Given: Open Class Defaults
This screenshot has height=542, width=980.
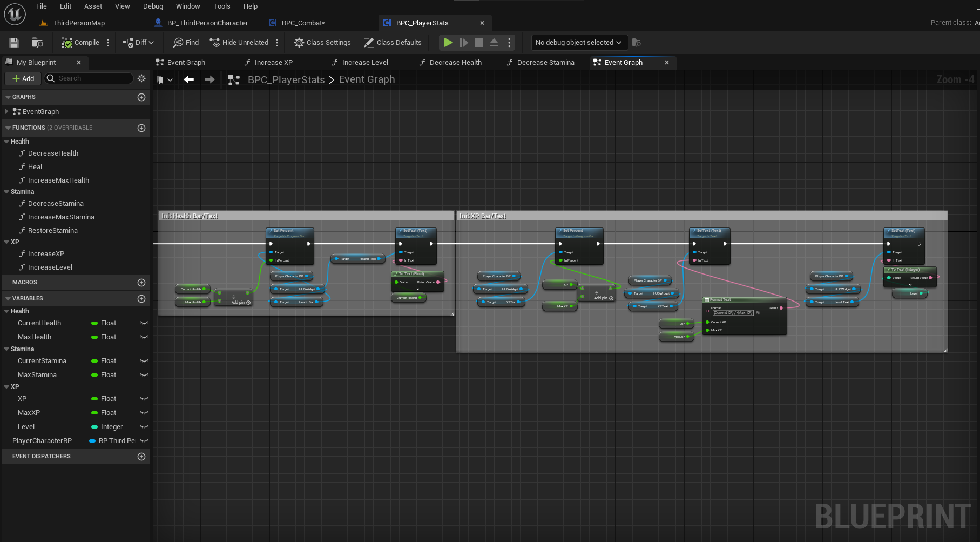Looking at the screenshot, I should [393, 43].
